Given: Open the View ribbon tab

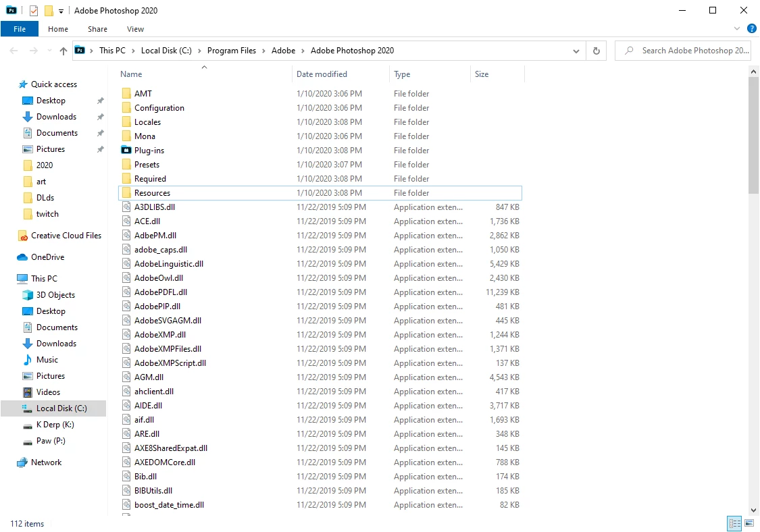Looking at the screenshot, I should click(x=135, y=29).
